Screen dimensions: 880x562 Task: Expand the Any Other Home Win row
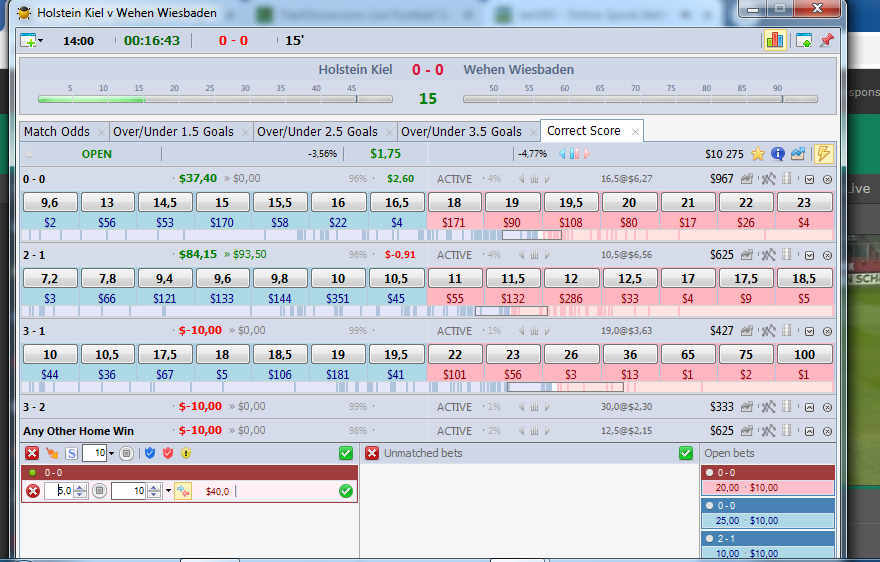(809, 432)
